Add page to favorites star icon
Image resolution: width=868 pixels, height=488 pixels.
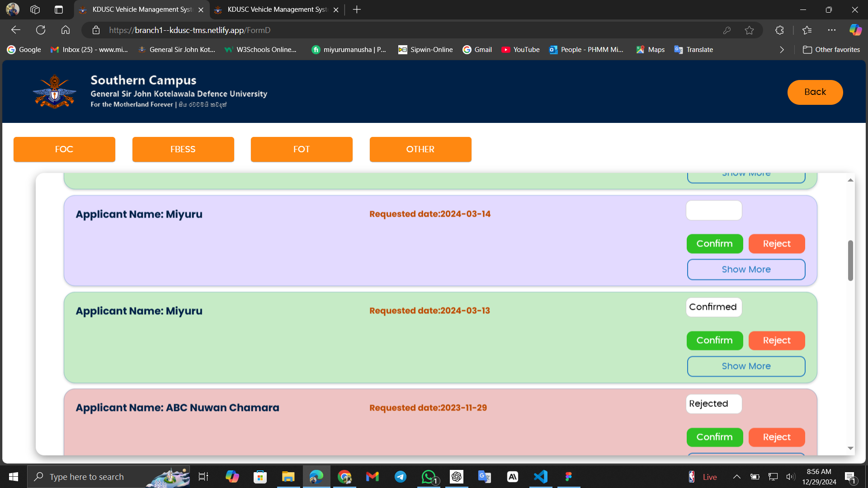749,30
